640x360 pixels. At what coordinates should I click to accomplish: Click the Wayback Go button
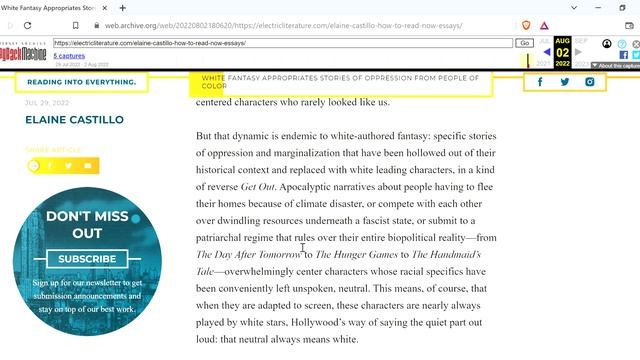(524, 43)
